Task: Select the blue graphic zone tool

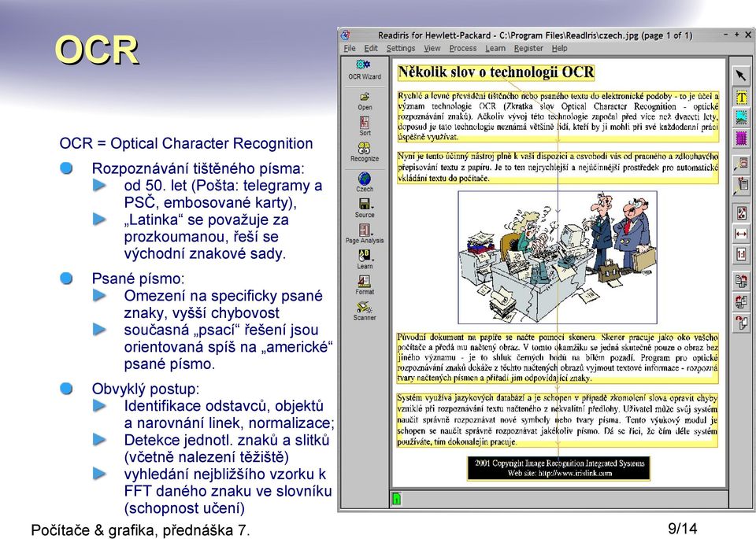Action: (741, 117)
